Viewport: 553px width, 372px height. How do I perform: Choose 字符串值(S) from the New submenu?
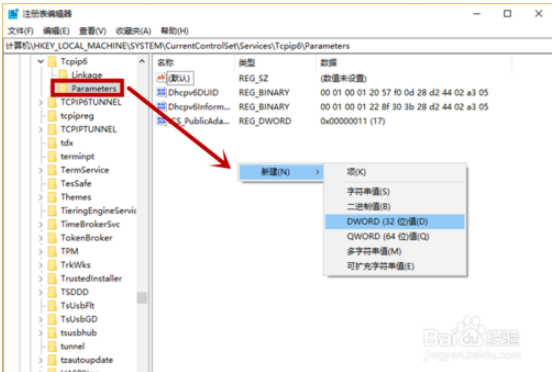click(395, 191)
